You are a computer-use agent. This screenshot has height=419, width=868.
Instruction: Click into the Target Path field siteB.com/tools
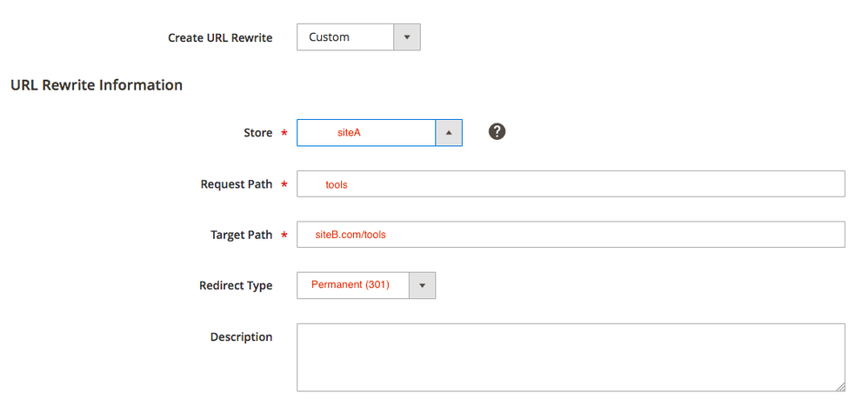tap(571, 235)
